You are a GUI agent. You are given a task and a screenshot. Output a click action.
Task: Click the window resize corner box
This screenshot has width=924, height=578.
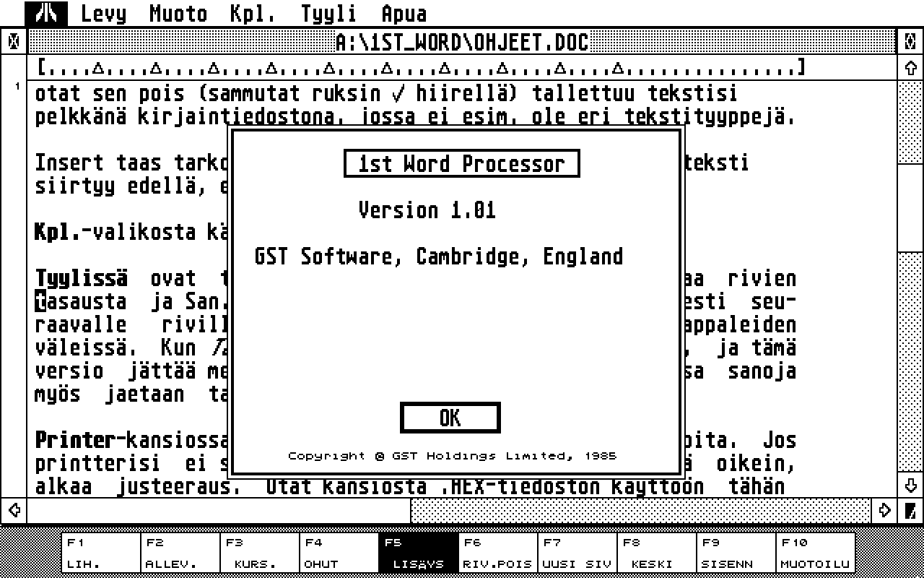tap(910, 510)
